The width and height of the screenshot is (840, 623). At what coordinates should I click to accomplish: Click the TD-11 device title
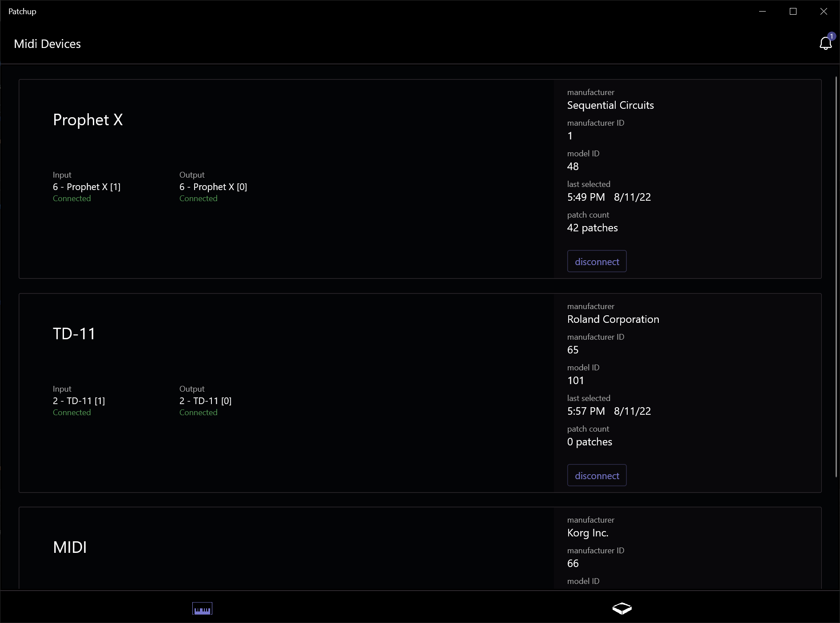click(x=74, y=334)
